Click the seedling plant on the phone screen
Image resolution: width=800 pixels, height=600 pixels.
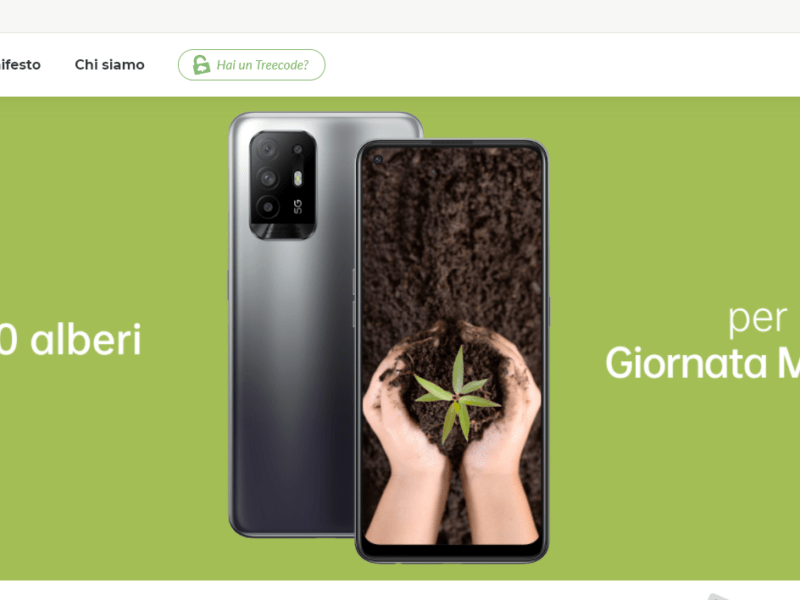pyautogui.click(x=457, y=395)
